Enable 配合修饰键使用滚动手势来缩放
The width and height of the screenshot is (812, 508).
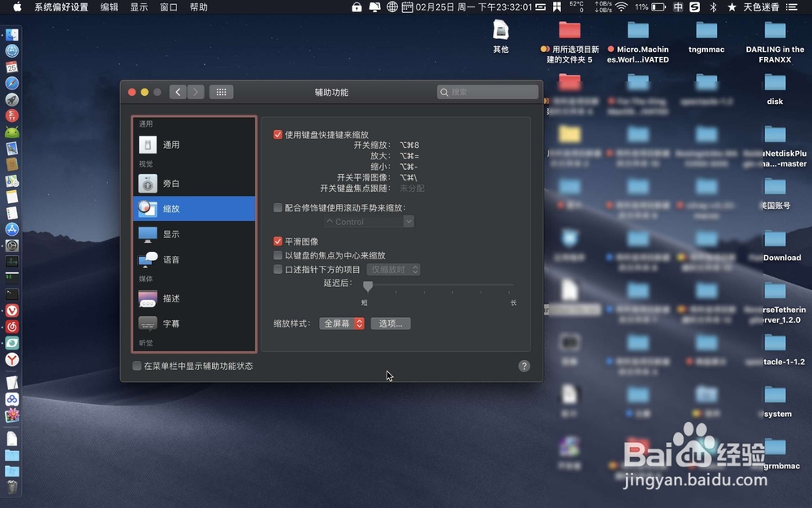point(278,207)
